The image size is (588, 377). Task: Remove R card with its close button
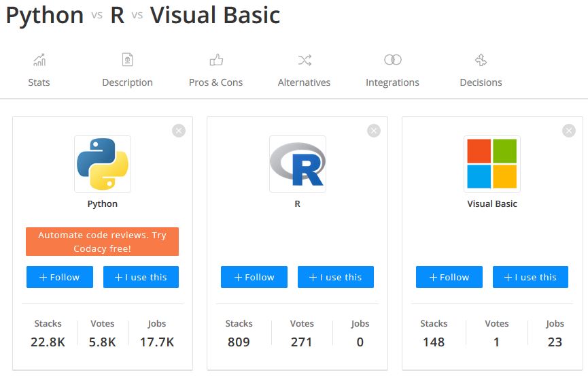coord(374,131)
